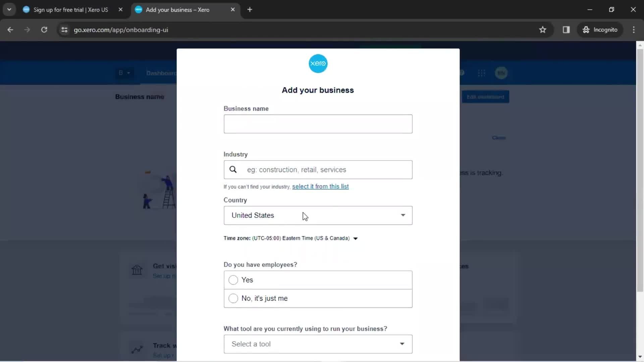Click the Close link on the dashboard
This screenshot has height=362, width=644.
pos(499,138)
